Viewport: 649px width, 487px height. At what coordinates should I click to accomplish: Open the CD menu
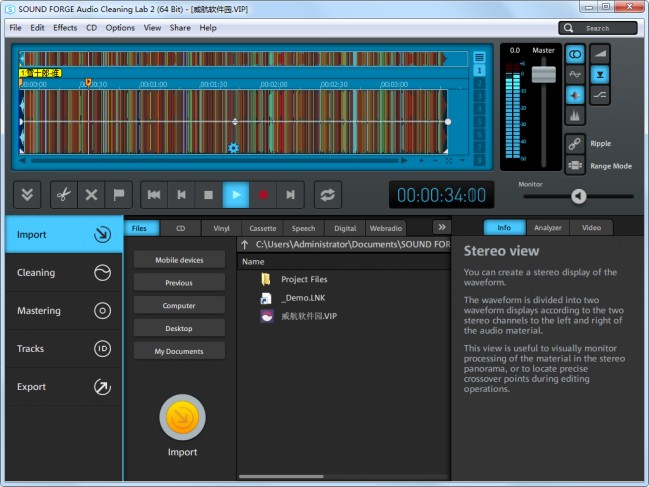coord(91,28)
